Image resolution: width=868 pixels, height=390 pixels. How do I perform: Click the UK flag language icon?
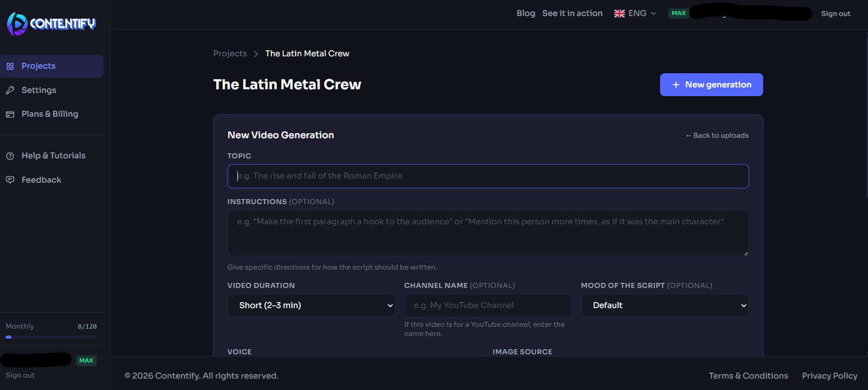click(x=619, y=13)
